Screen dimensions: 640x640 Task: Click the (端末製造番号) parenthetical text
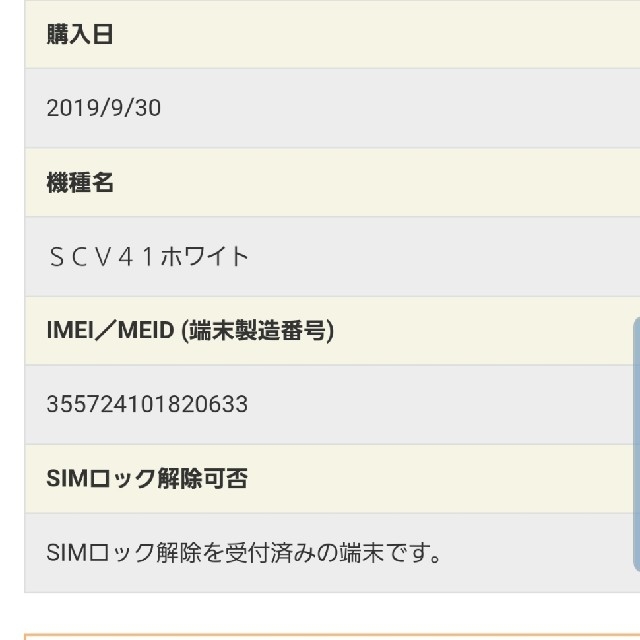click(257, 330)
